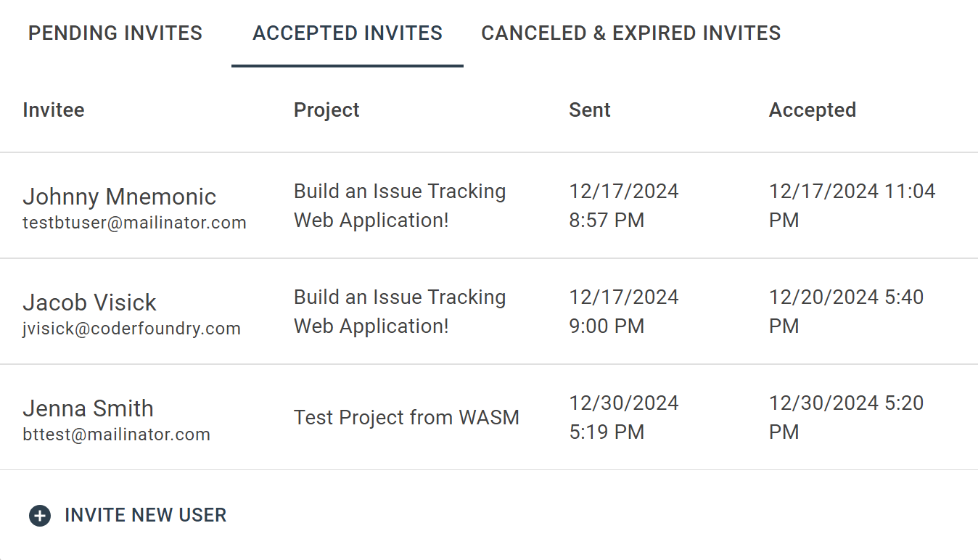This screenshot has width=978, height=560.
Task: Click the Sent column header
Action: [x=590, y=110]
